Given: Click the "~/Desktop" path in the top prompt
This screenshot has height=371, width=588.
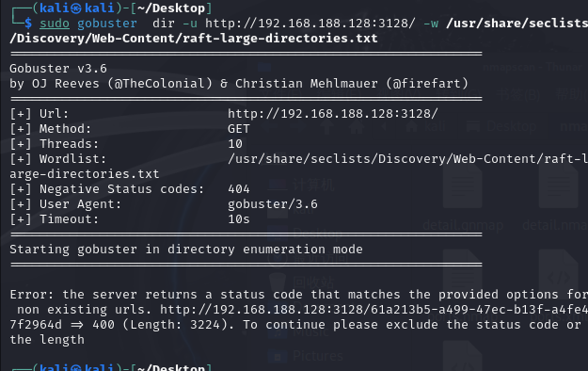Looking at the screenshot, I should tap(170, 8).
